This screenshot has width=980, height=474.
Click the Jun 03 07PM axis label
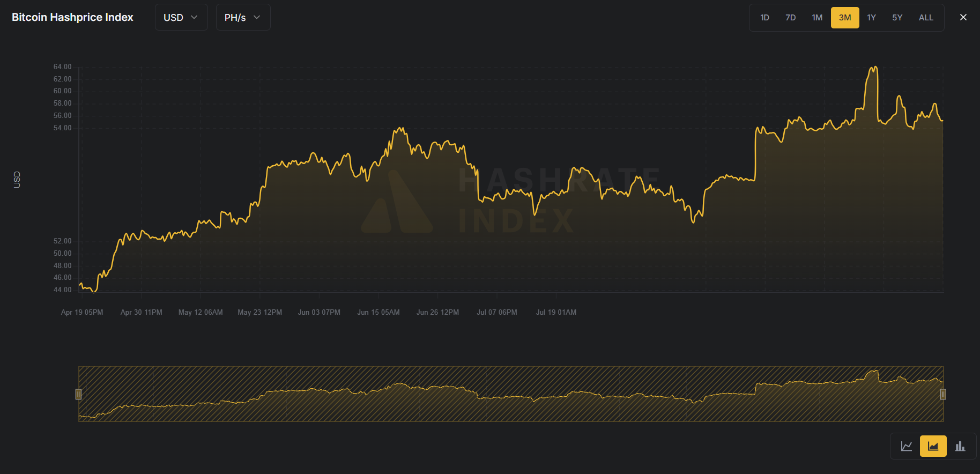click(319, 312)
